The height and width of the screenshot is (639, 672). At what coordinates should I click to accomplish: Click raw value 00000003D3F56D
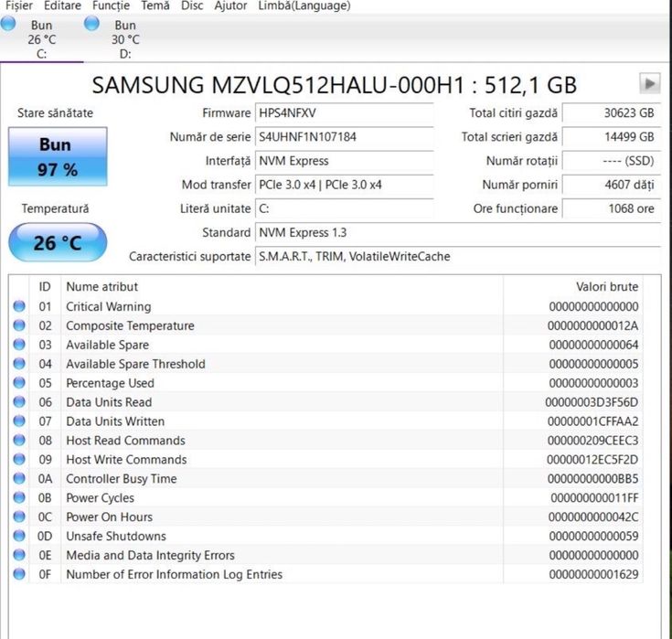pos(592,402)
